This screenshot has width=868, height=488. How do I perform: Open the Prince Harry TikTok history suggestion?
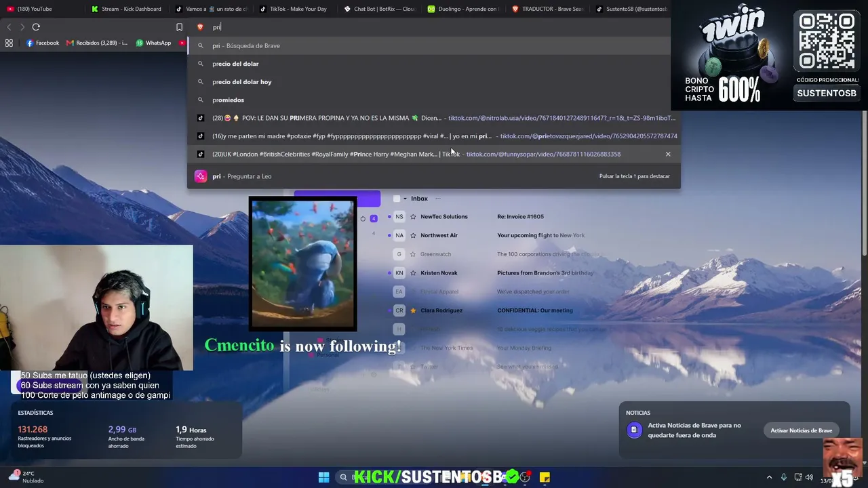tap(434, 154)
